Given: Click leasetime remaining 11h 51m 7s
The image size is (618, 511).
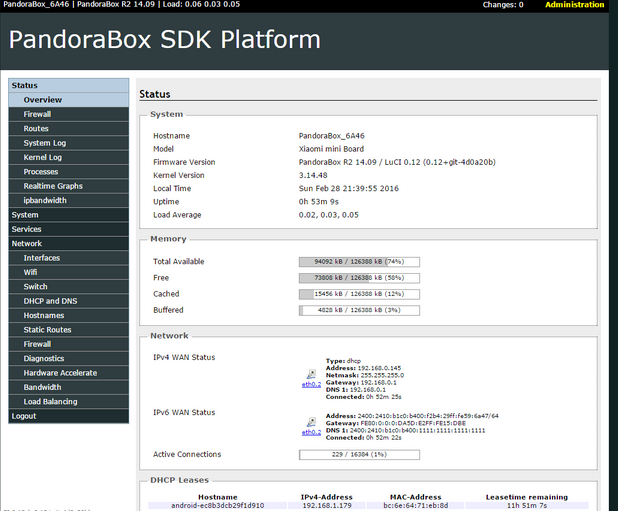Looking at the screenshot, I should (527, 505).
